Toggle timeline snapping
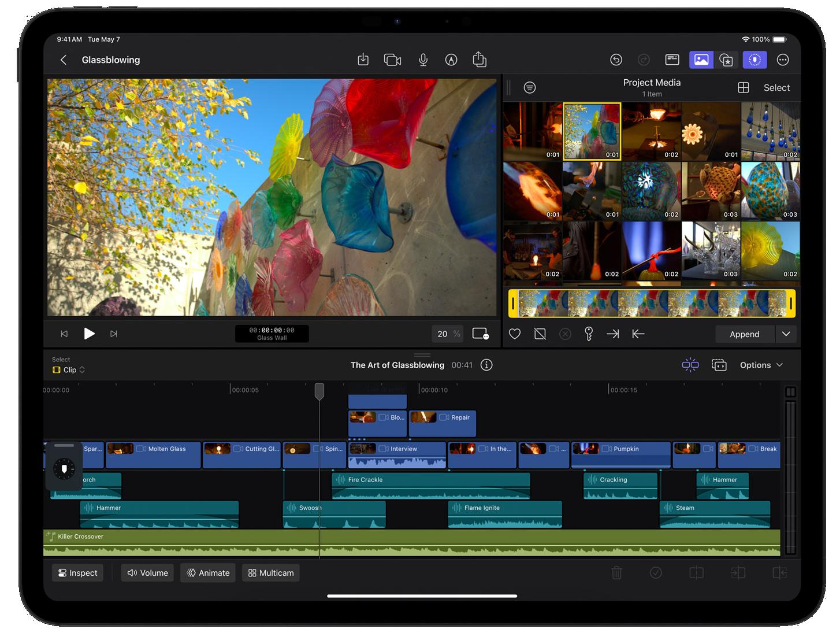This screenshot has width=840, height=640. click(x=690, y=365)
